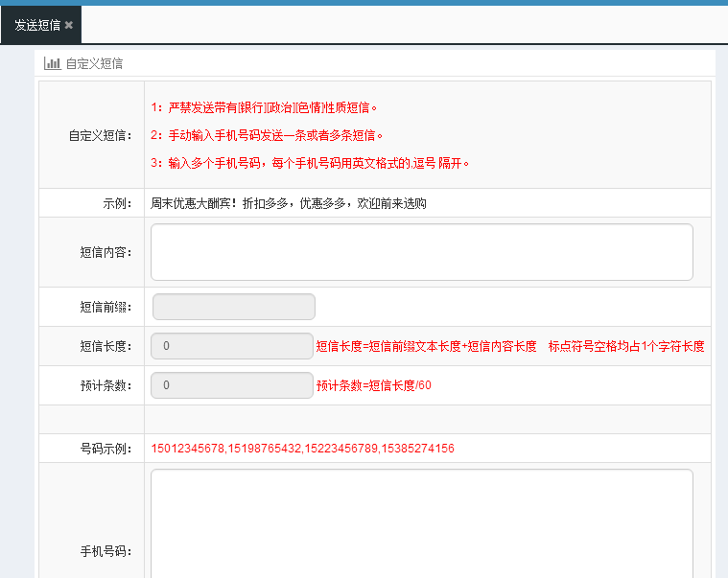
Task: Click rule 2 text about 手动输入手机号码
Action: 267,135
